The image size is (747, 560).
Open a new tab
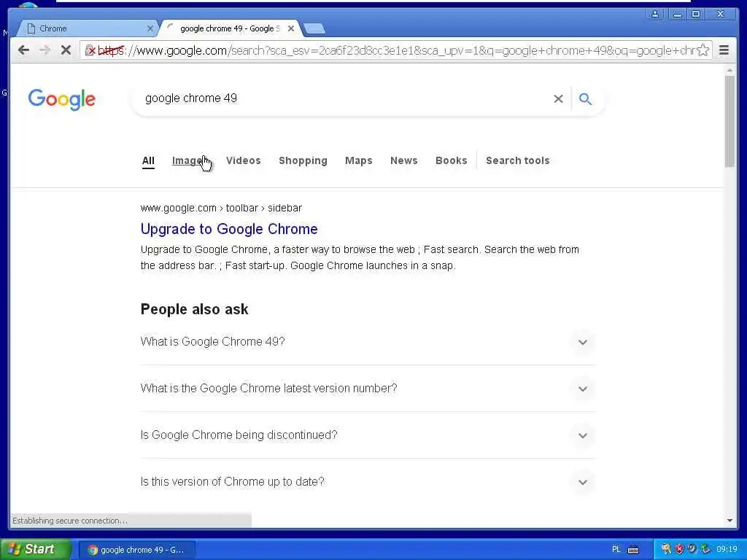pyautogui.click(x=314, y=28)
